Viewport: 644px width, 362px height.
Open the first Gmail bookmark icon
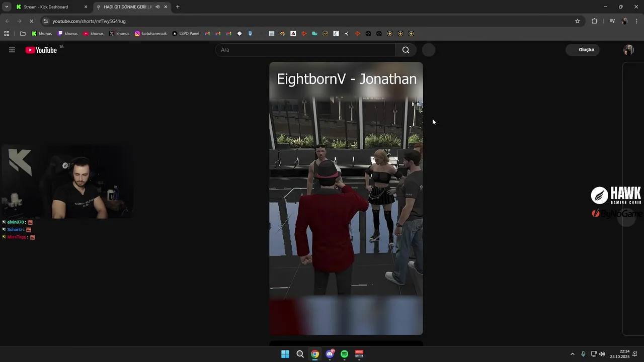point(207,34)
